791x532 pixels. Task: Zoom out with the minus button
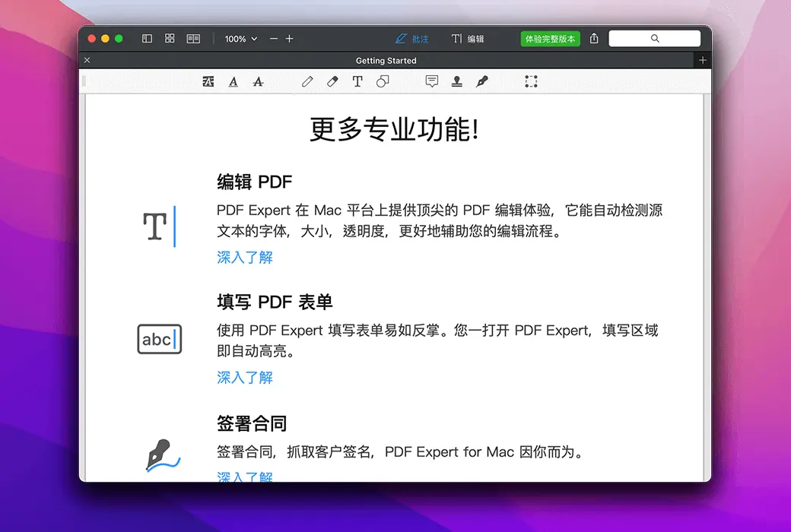(273, 39)
